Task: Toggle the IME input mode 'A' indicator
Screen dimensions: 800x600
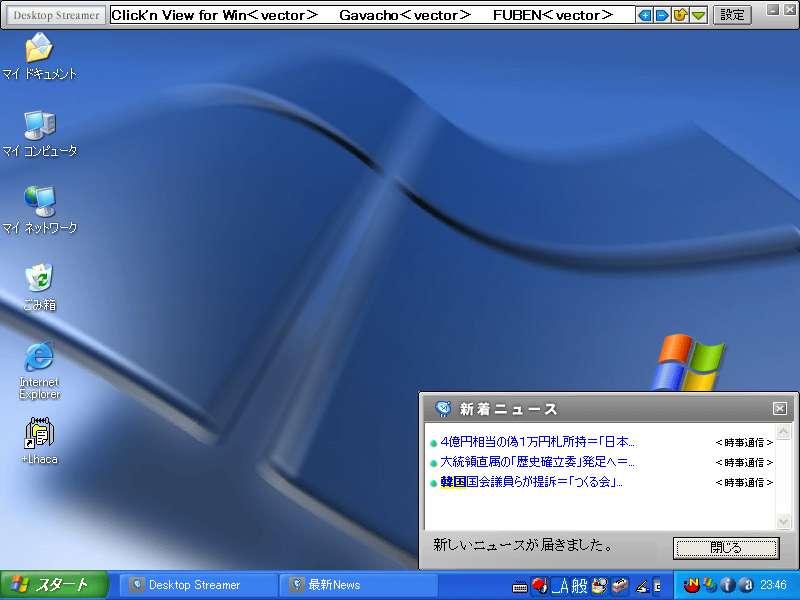Action: pyautogui.click(x=560, y=586)
